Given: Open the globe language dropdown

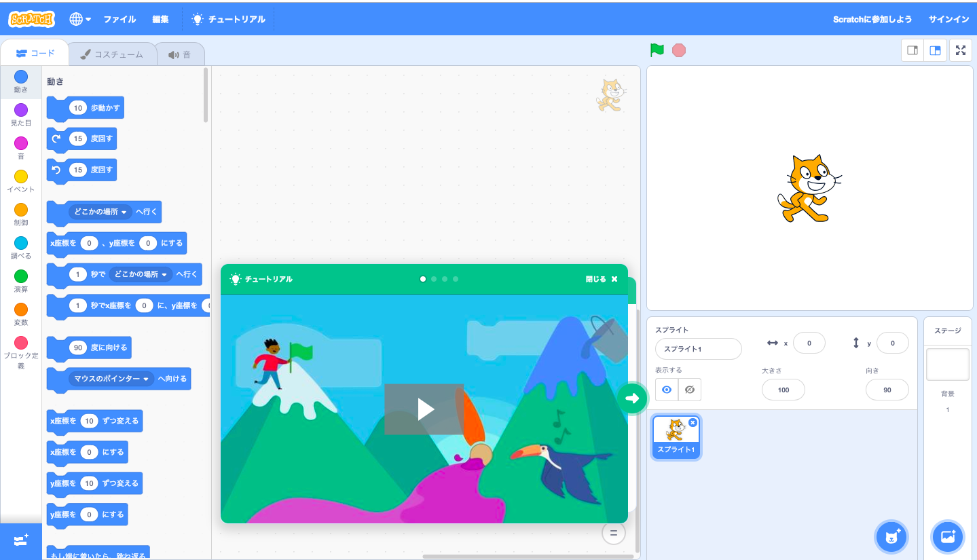Looking at the screenshot, I should (80, 20).
